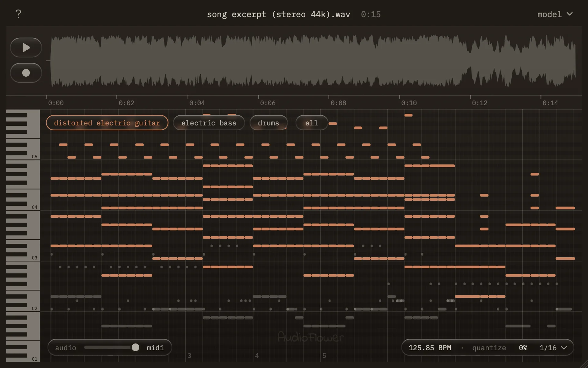Select the distorted electric guitar track filter

click(x=107, y=123)
